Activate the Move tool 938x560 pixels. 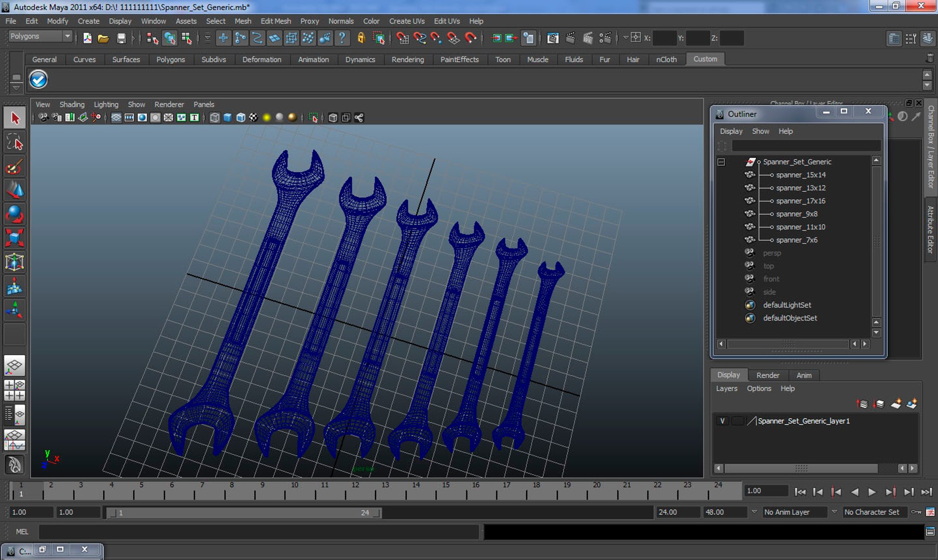tap(15, 190)
